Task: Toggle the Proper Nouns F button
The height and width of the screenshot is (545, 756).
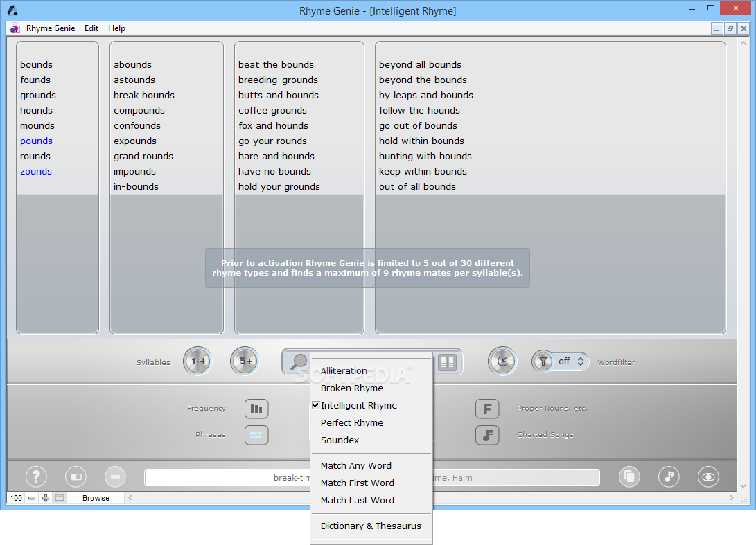Action: pyautogui.click(x=487, y=409)
